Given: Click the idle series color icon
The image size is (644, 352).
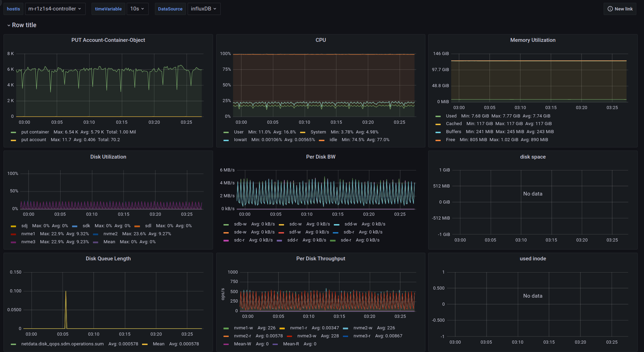Looking at the screenshot, I should 322,140.
